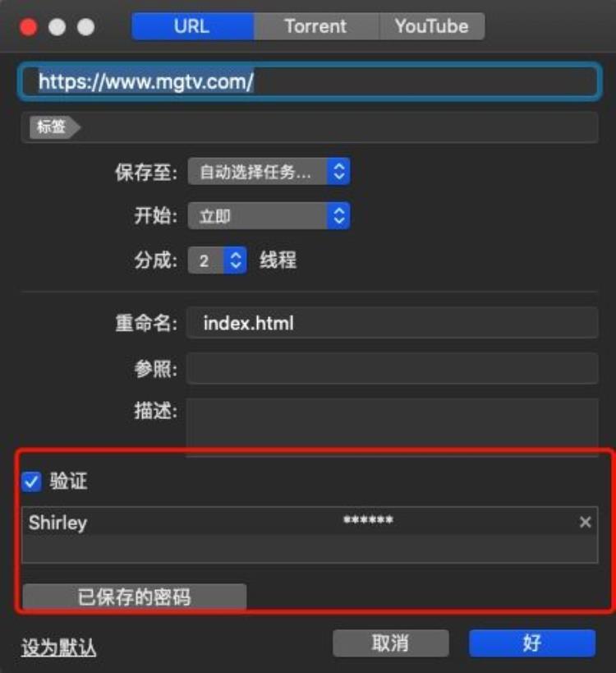Viewport: 616px width, 673px height.
Task: Select the YouTube tab
Action: tap(431, 26)
